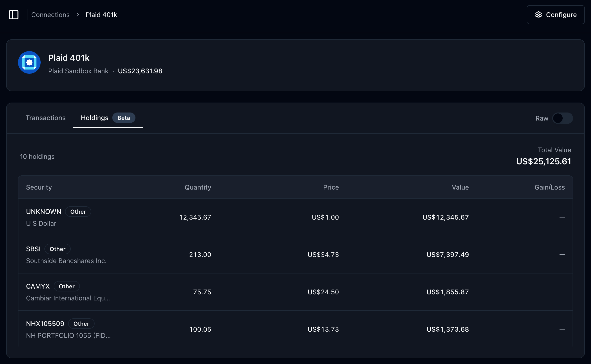Click the Price column header
Viewport: 591px width, 364px height.
[x=331, y=187]
